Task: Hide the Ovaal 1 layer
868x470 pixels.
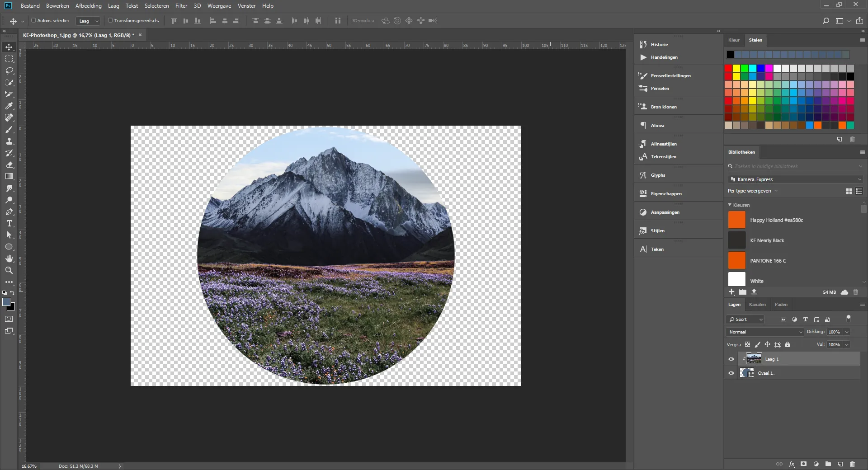Action: [731, 373]
